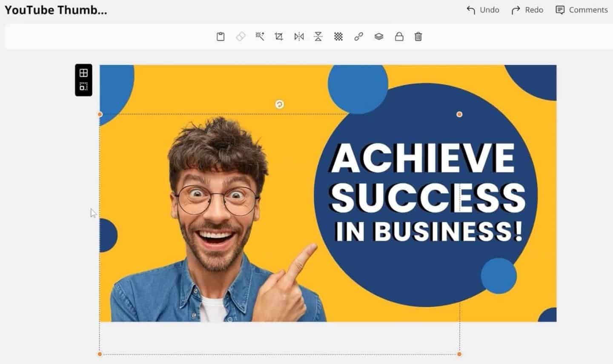Click the rotate handle above the selection
Viewport: 613px width, 364px height.
279,104
